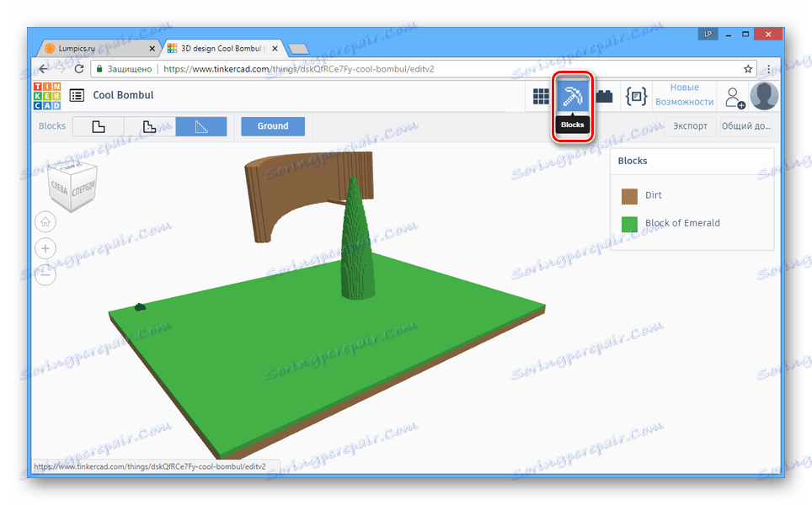Select the small block size option
812x505 pixels.
[99, 126]
